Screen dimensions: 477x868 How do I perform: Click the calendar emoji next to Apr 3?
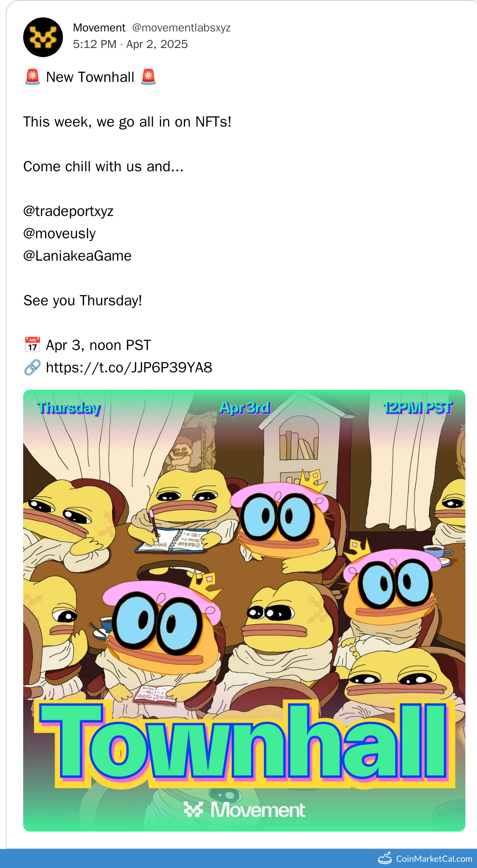pos(32,345)
